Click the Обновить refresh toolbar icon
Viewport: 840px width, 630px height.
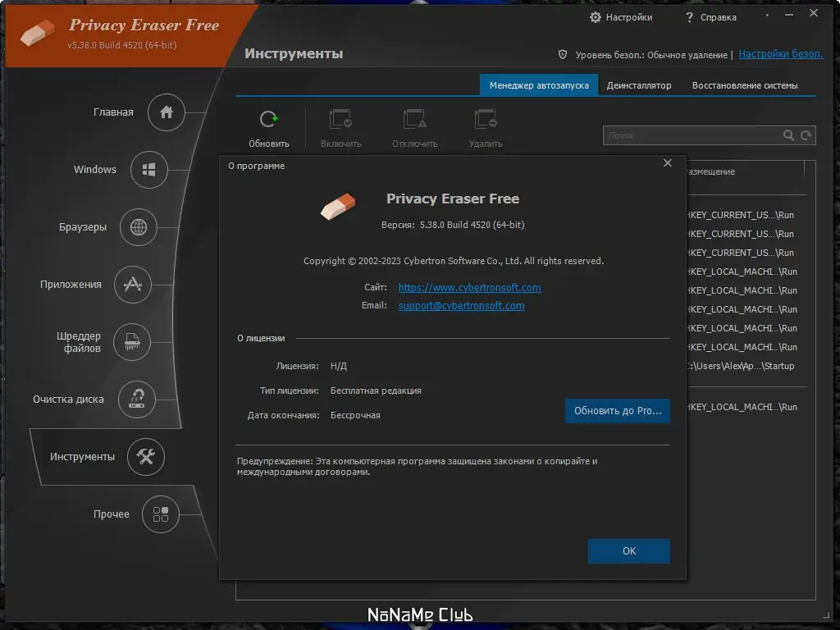point(269,119)
